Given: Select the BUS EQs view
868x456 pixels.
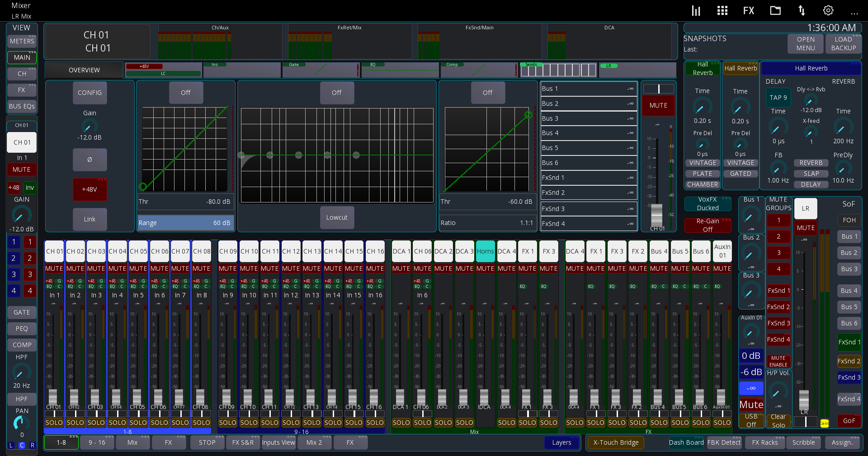Looking at the screenshot, I should click(22, 106).
